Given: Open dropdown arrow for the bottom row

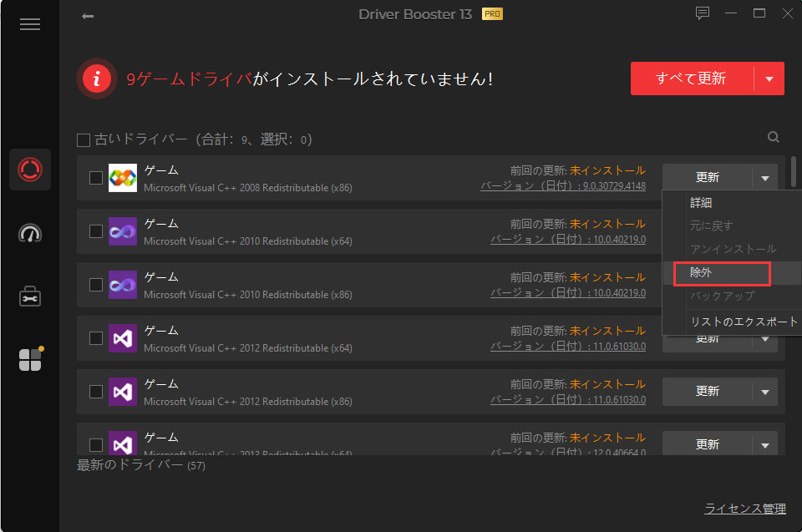Looking at the screenshot, I should 765,444.
